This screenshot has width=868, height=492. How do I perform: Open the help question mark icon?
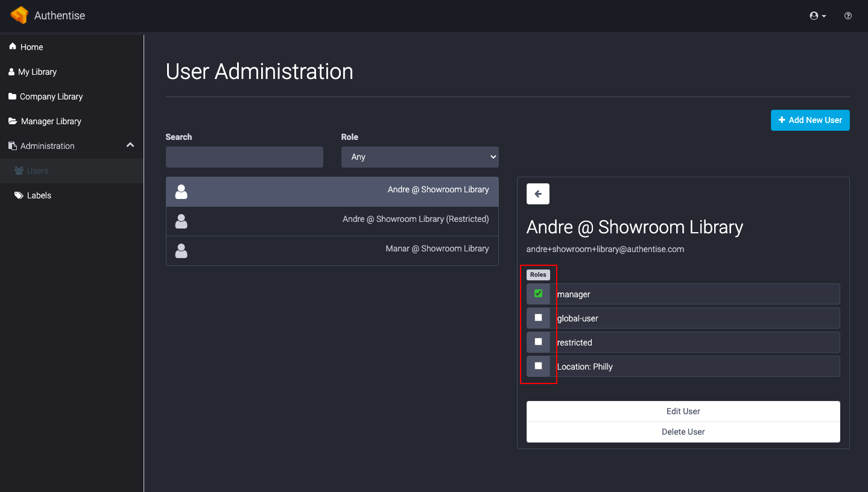(848, 16)
